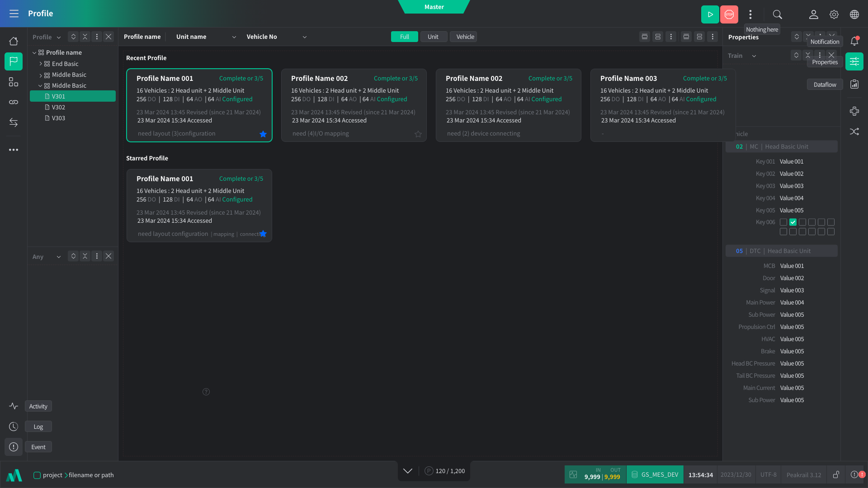Open the globe language icon
The image size is (868, 488).
click(x=854, y=14)
